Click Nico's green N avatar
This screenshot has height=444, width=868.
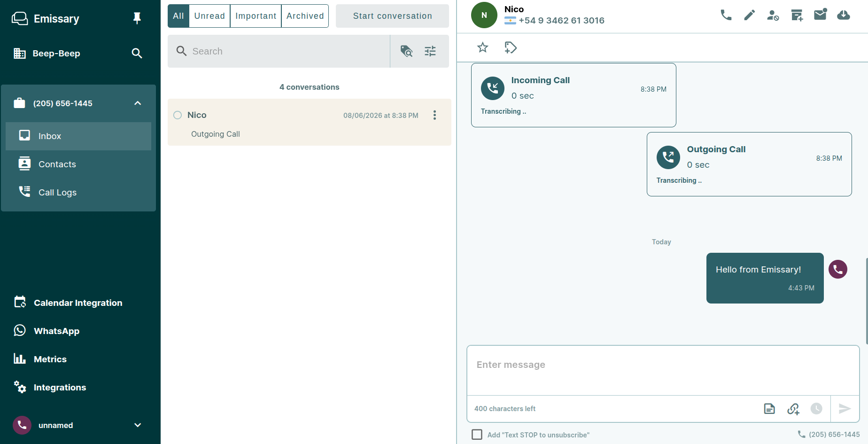point(484,15)
